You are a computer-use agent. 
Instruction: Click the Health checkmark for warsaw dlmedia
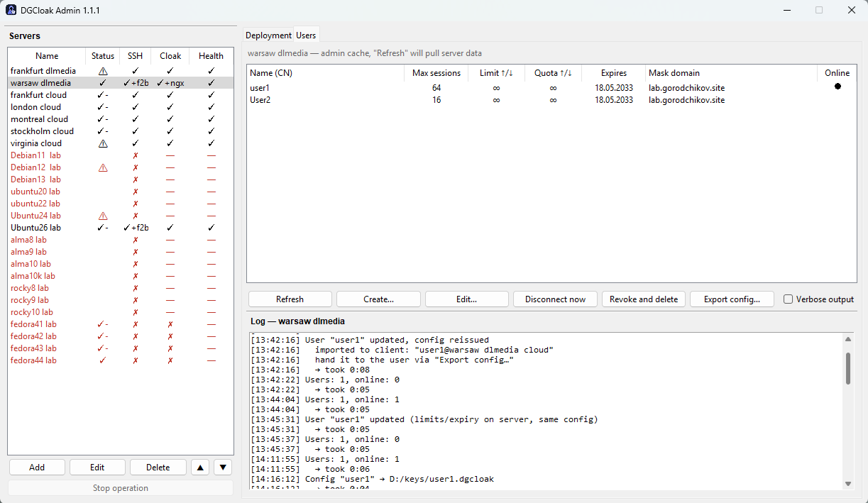(x=211, y=83)
